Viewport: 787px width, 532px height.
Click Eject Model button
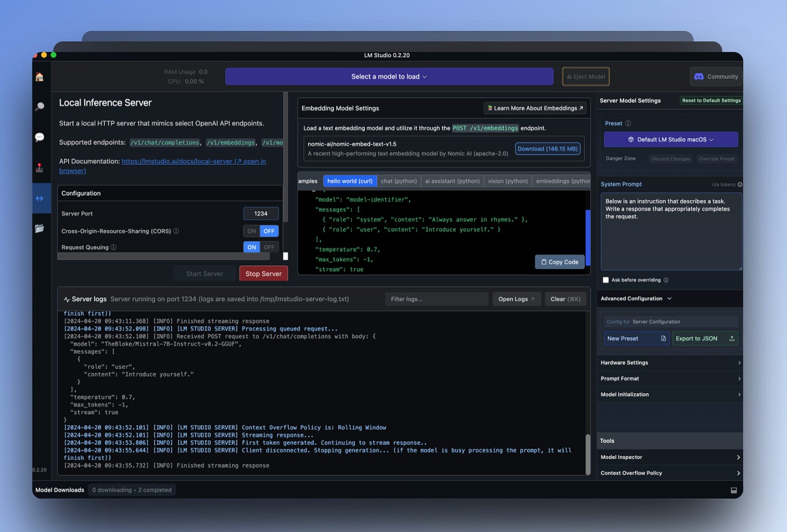[586, 77]
